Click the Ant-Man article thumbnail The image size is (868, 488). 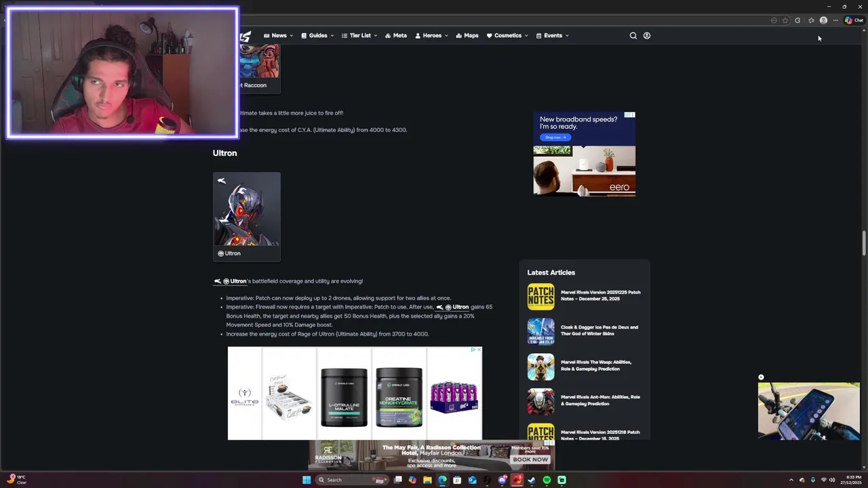click(x=541, y=402)
